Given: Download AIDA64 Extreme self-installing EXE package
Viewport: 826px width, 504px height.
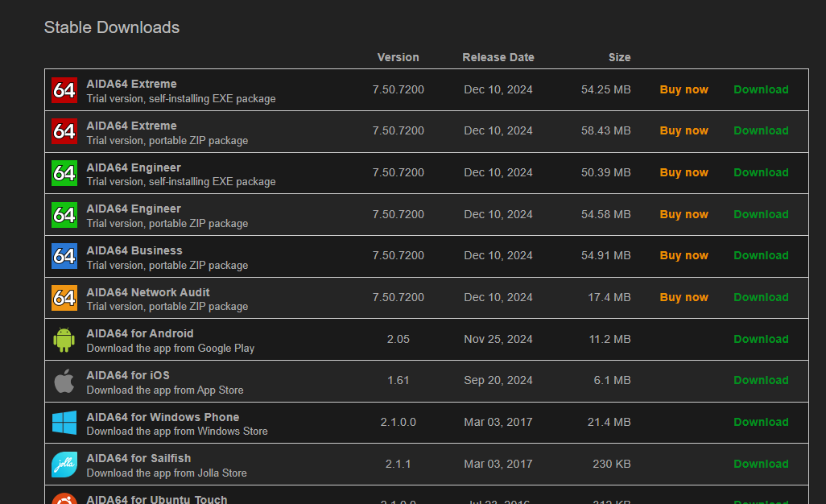Looking at the screenshot, I should [761, 90].
